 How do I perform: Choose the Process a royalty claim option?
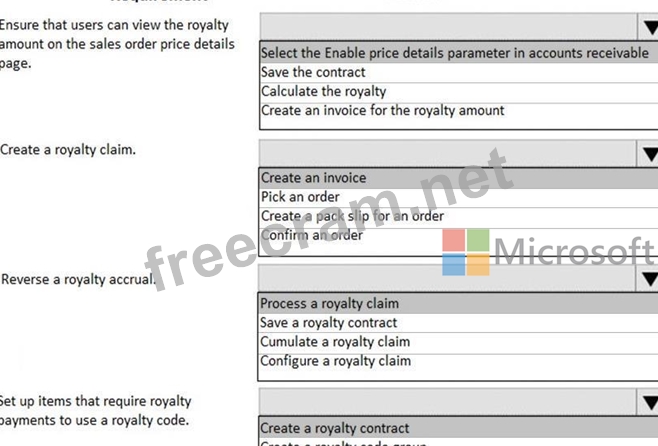(329, 303)
